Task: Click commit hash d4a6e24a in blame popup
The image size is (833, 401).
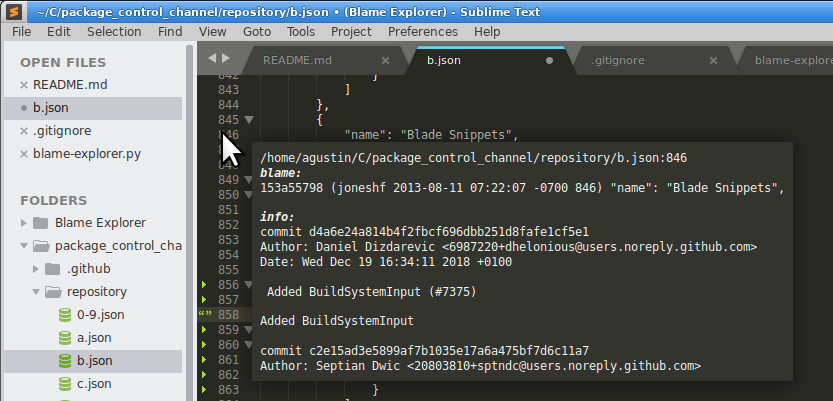Action: click(449, 232)
